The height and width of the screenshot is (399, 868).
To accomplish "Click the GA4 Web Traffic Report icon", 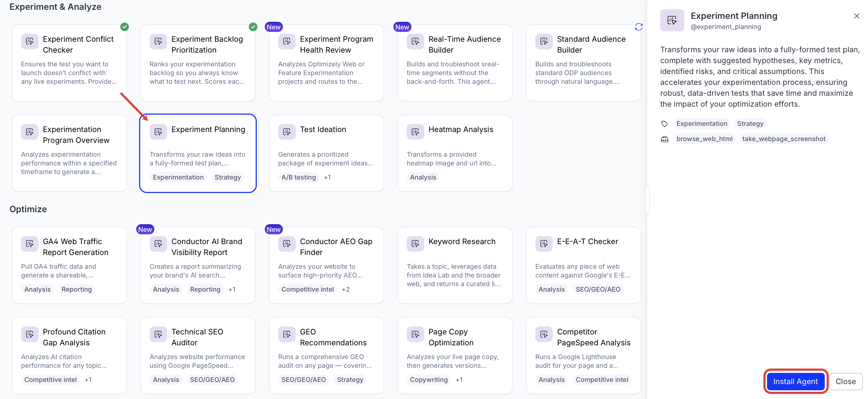I will click(x=30, y=244).
